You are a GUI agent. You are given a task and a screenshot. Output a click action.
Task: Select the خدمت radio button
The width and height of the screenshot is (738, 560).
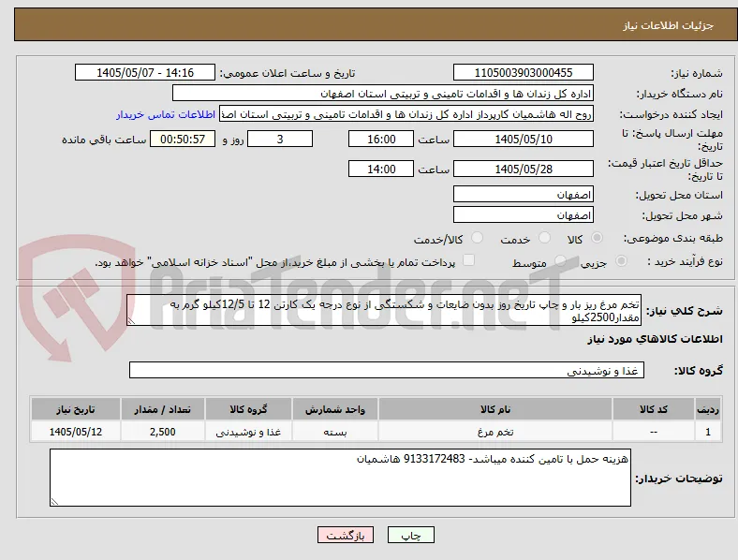(544, 238)
